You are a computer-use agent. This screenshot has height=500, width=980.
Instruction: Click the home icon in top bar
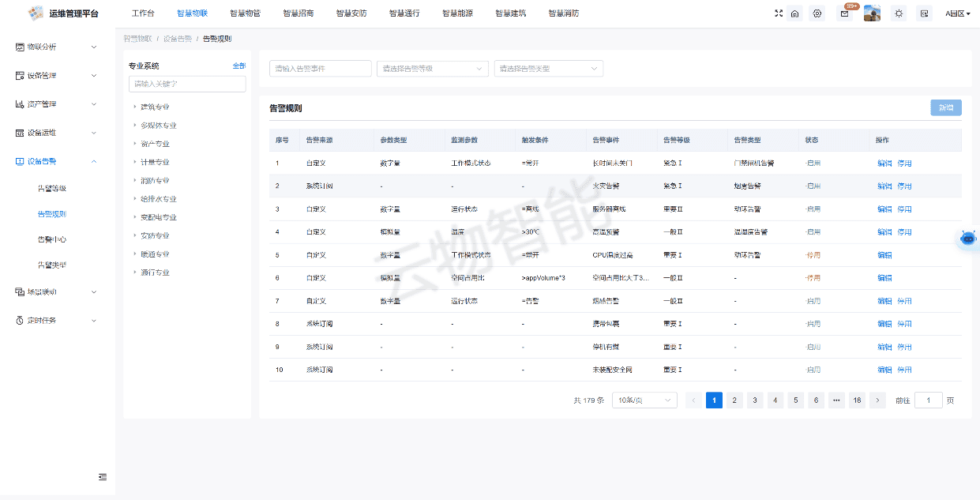click(794, 13)
